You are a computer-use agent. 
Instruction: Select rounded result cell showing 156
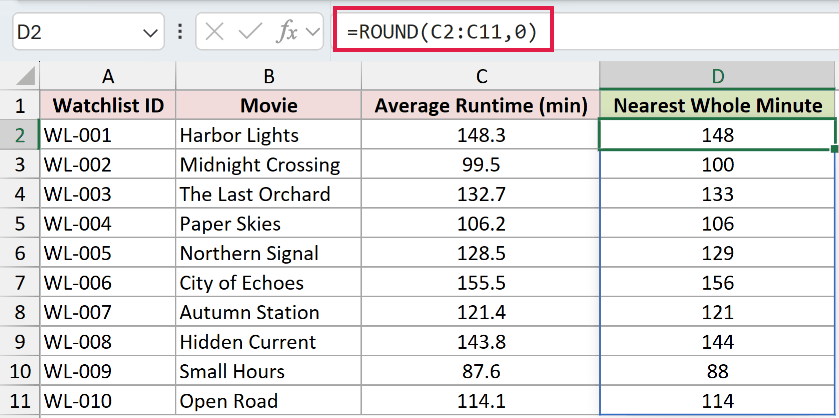(x=718, y=283)
